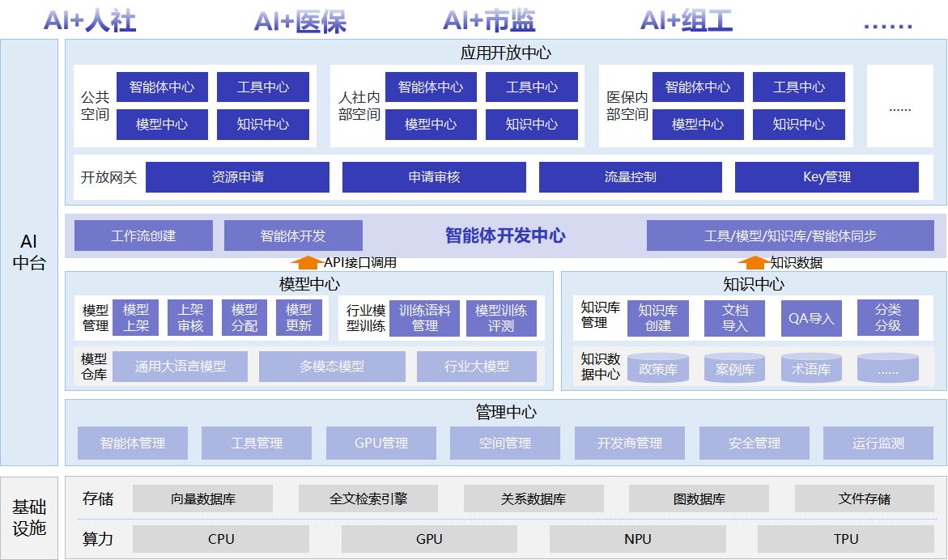Click the 资源申请 gateway block
Viewport: 948px width, 560px height.
[x=237, y=177]
